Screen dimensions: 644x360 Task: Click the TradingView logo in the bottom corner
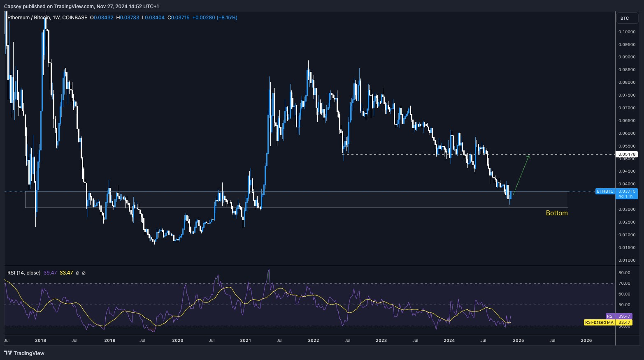[x=7, y=353]
